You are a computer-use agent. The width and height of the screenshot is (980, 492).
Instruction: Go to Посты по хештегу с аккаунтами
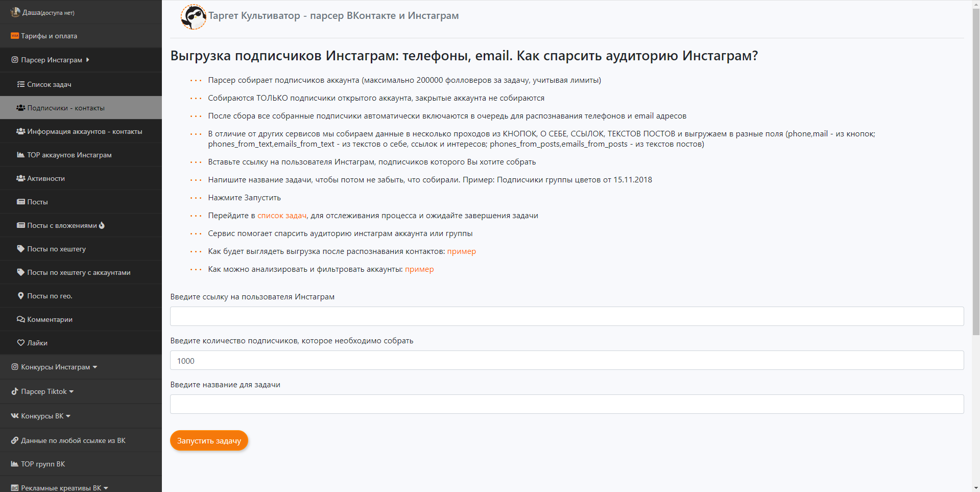click(81, 272)
